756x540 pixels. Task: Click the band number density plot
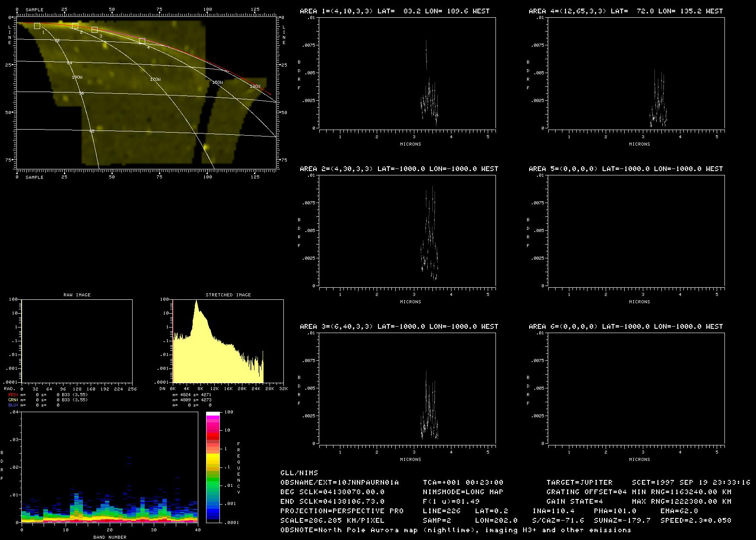(109, 467)
